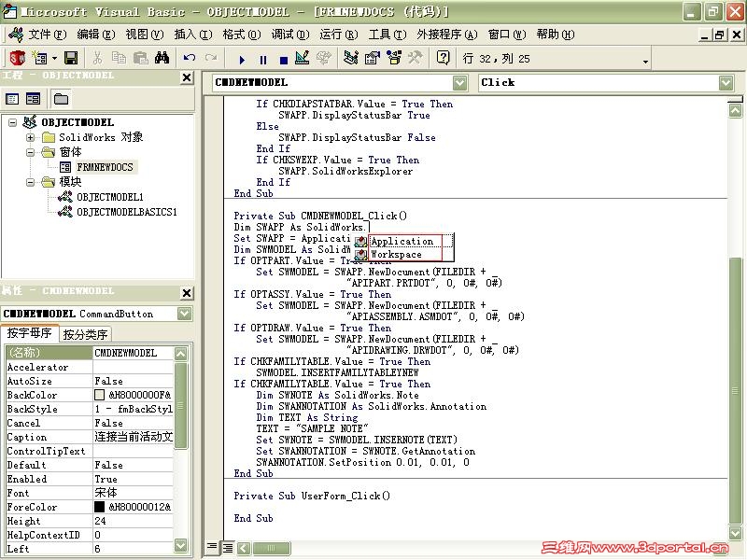Collapse the 模块 folder node
The width and height of the screenshot is (747, 560).
tap(31, 182)
